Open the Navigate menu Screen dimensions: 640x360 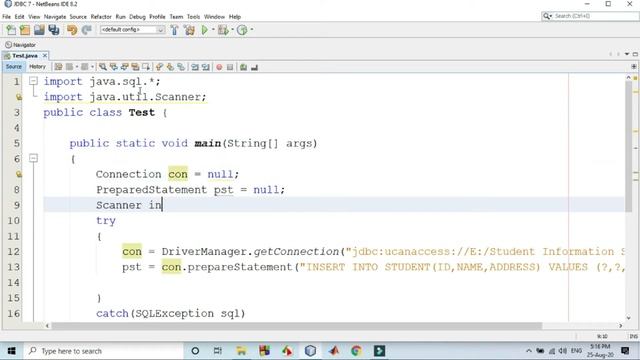55,17
